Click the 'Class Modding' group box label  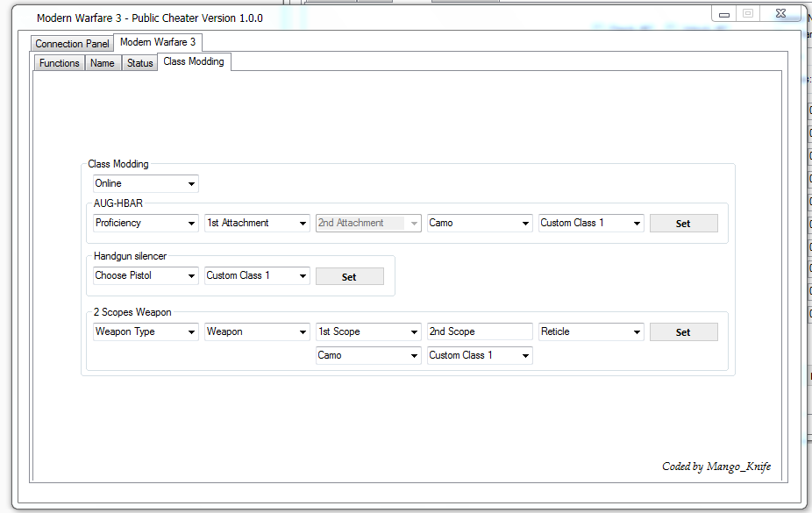(x=118, y=164)
